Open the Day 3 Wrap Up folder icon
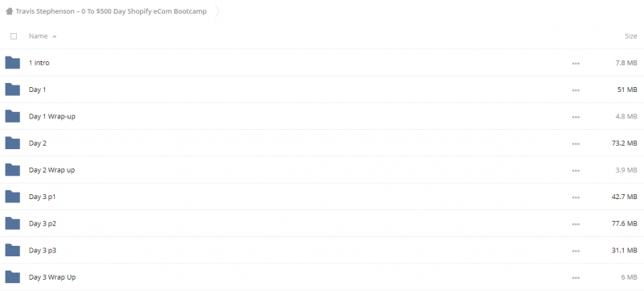Viewport: 644px width, 291px height. click(x=13, y=277)
